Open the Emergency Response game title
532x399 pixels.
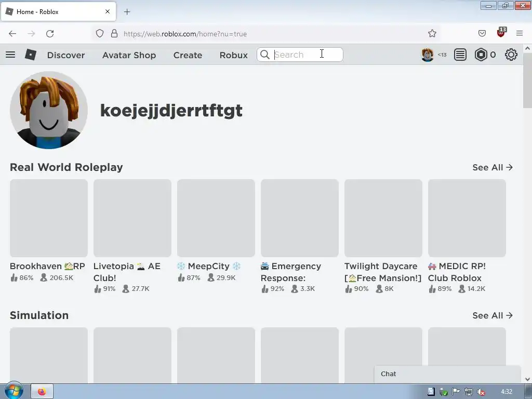291,272
